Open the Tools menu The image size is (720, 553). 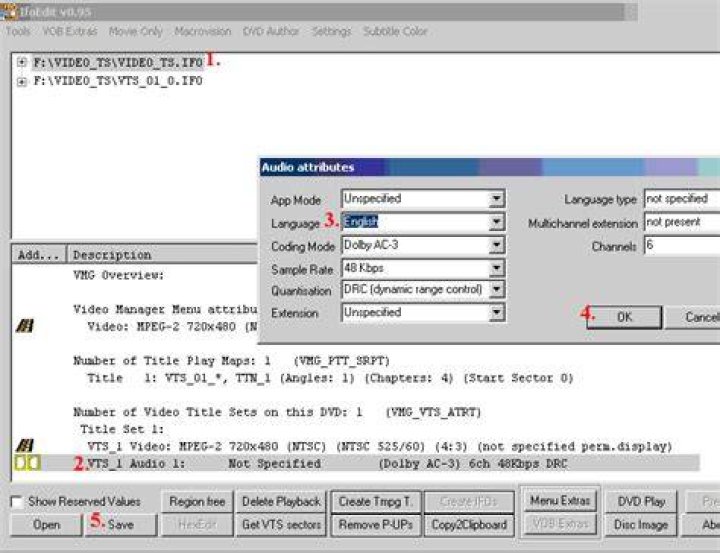click(x=18, y=32)
